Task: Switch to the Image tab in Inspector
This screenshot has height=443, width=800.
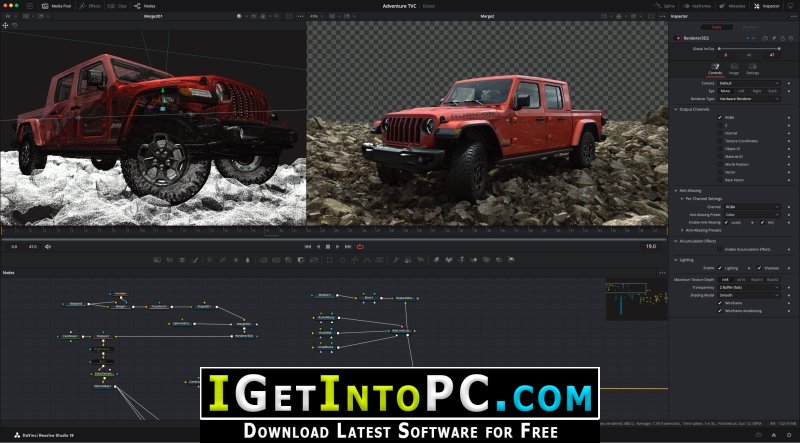Action: (734, 69)
